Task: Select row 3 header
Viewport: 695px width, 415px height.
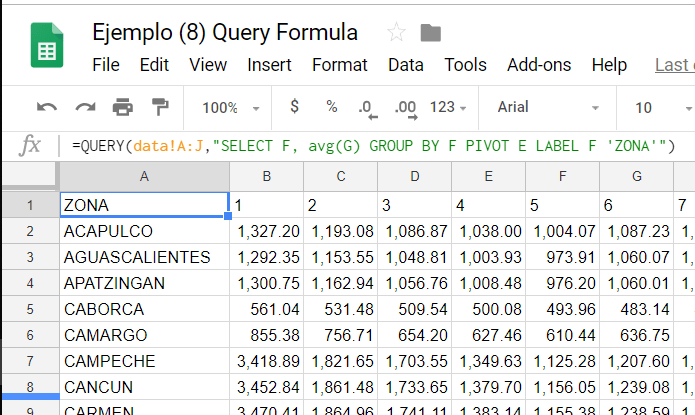Action: point(30,257)
